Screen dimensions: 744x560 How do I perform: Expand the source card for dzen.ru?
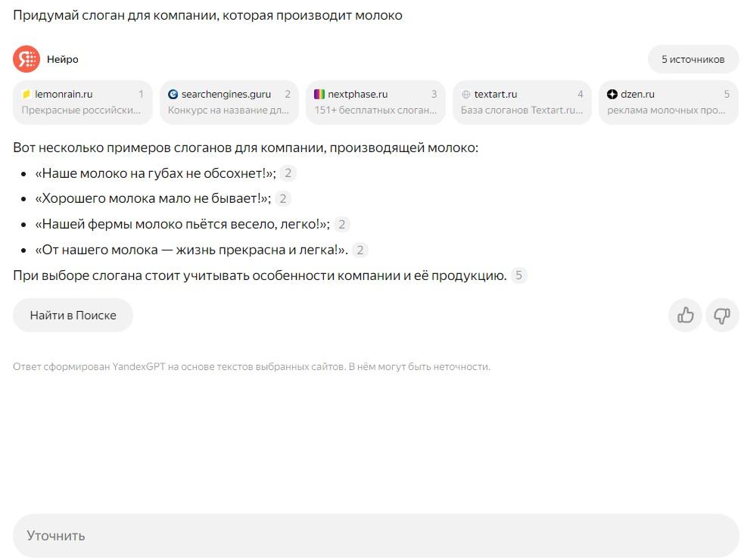tap(668, 101)
